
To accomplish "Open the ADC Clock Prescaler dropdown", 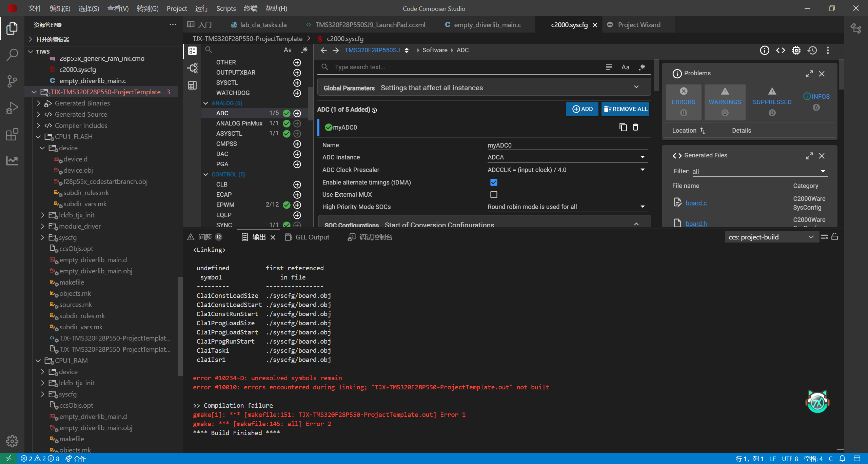I will click(567, 170).
